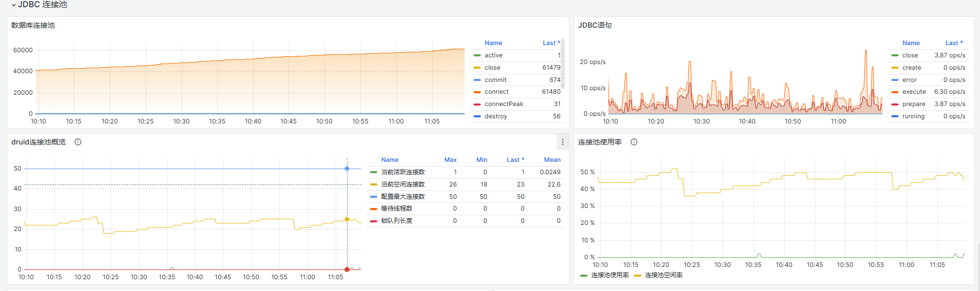Sort JDBC语句 legend by Name header
Image resolution: width=980 pixels, height=291 pixels.
[911, 43]
